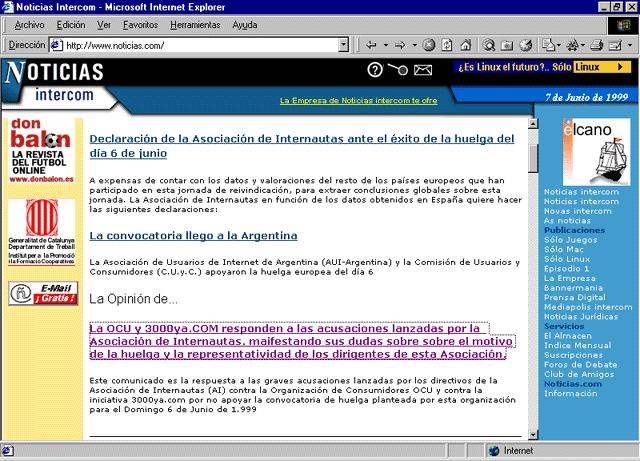Click the Generalitat de Catalunya banner

pyautogui.click(x=42, y=232)
